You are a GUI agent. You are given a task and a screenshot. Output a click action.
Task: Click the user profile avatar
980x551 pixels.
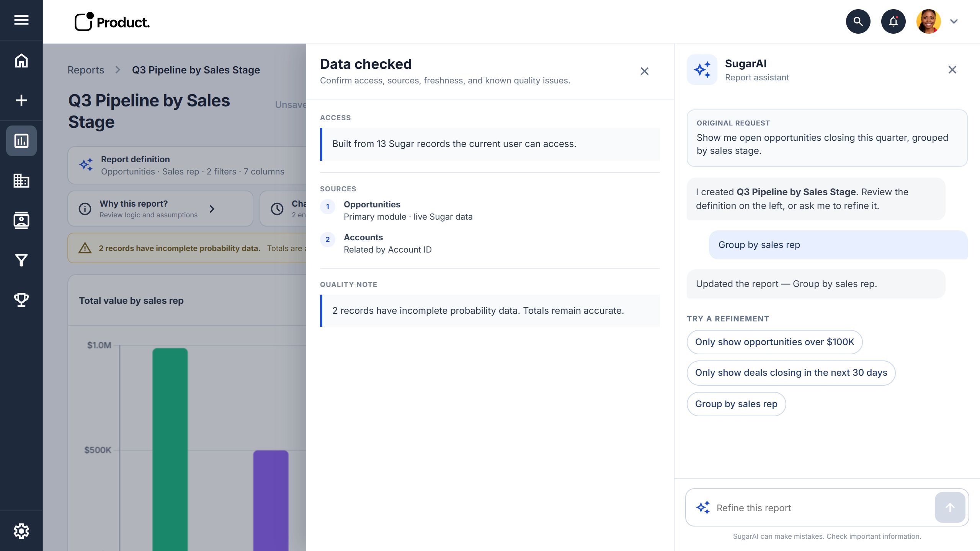pos(928,21)
